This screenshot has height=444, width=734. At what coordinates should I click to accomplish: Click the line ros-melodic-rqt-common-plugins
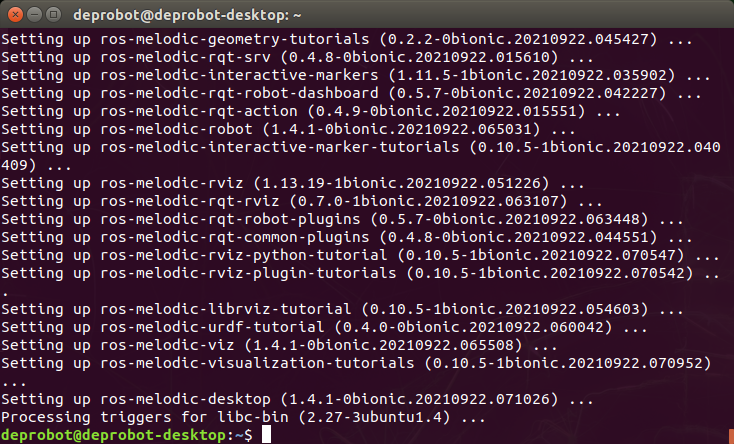(347, 237)
